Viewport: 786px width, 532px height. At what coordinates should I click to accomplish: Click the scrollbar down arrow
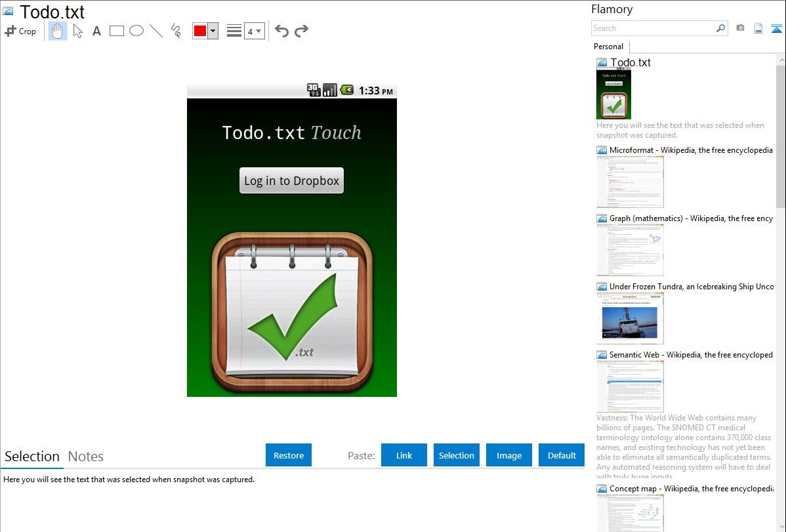[781, 526]
